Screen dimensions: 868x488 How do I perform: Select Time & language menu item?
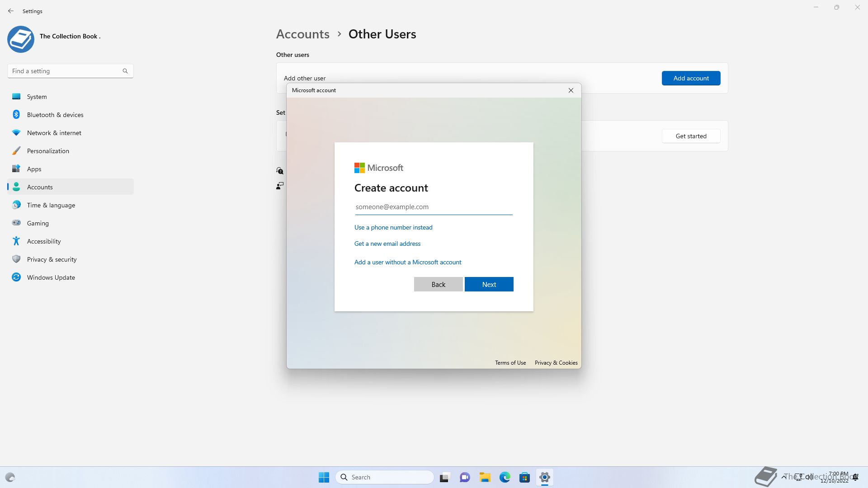[71, 205]
